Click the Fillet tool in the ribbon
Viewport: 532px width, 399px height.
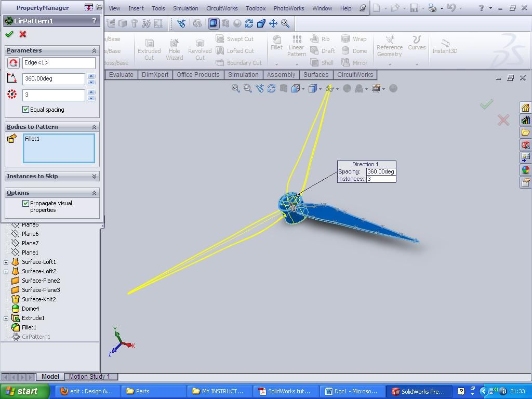[276, 43]
